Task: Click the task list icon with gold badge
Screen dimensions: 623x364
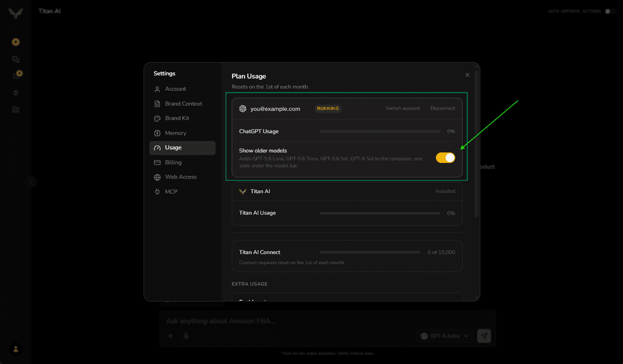Action: 17,75
